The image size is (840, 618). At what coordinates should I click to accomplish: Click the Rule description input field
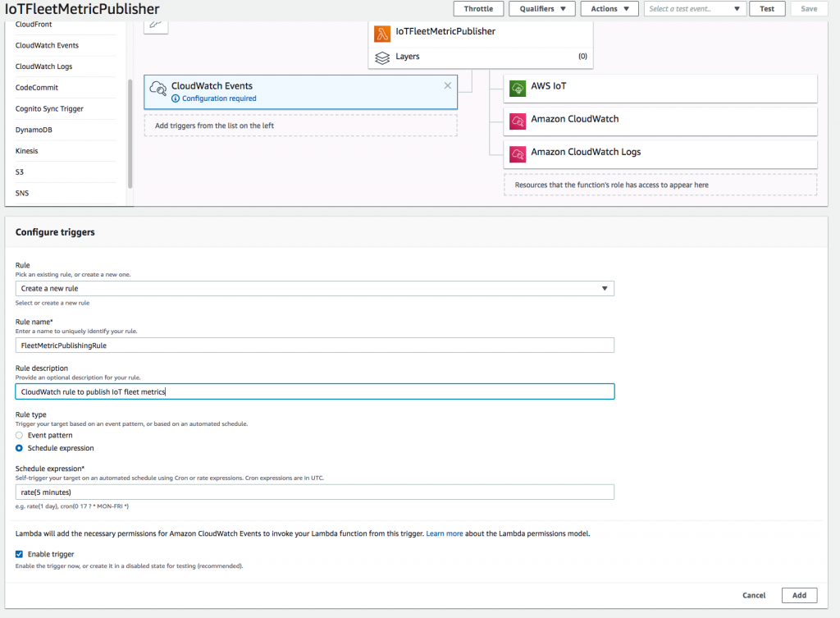(x=314, y=391)
